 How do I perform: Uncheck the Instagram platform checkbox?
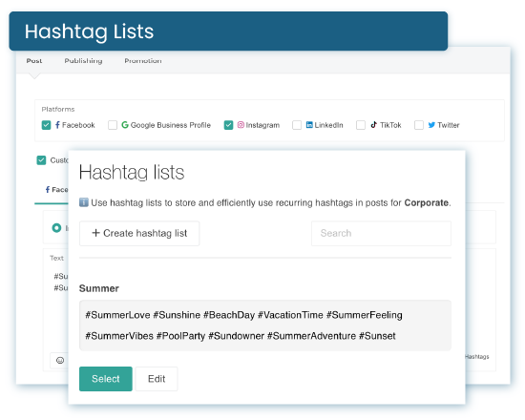(228, 125)
